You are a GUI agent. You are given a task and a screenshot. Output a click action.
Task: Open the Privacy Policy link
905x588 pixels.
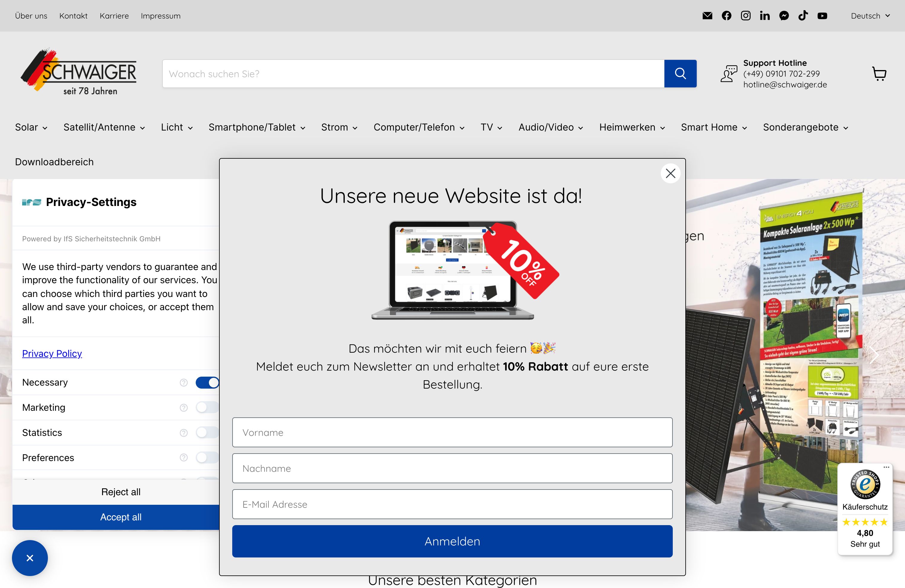[52, 353]
